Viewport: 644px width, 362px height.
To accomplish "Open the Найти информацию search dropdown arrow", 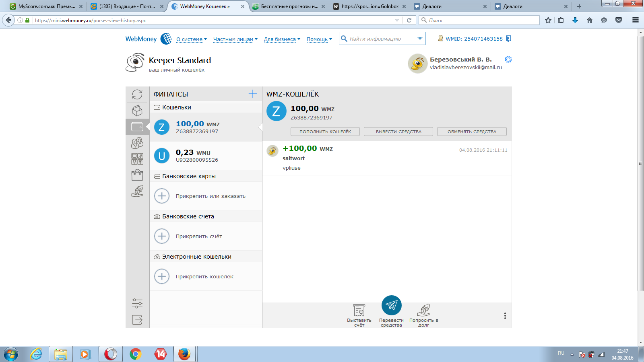I will click(420, 39).
